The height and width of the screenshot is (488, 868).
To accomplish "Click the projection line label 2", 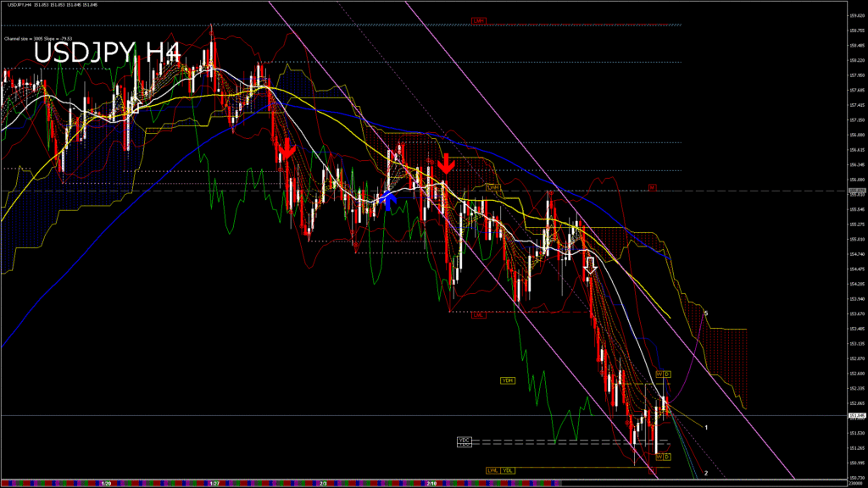I will [706, 473].
